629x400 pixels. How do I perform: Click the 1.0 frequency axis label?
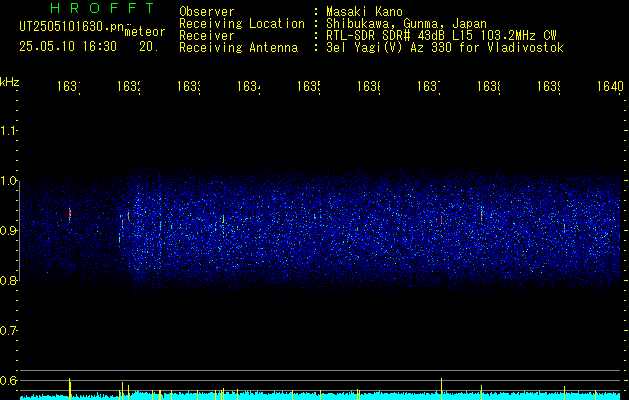coord(8,180)
